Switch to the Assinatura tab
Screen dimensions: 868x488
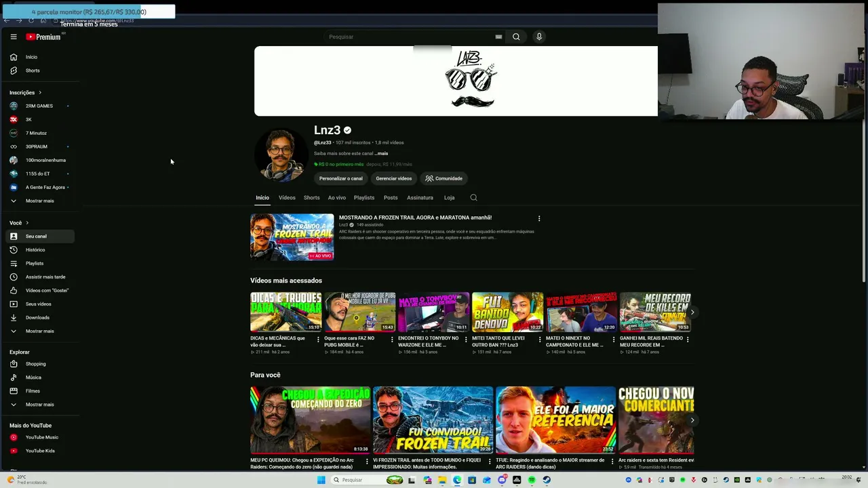coord(420,197)
